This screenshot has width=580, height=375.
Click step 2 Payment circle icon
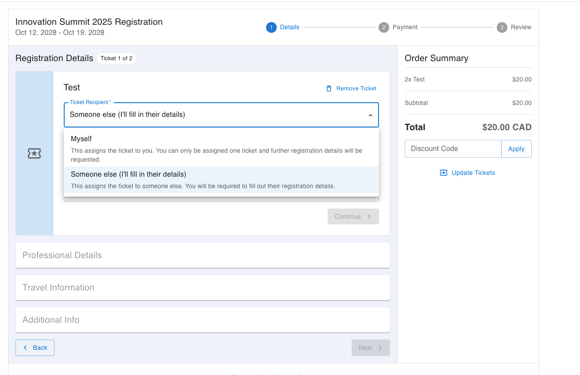pyautogui.click(x=384, y=27)
